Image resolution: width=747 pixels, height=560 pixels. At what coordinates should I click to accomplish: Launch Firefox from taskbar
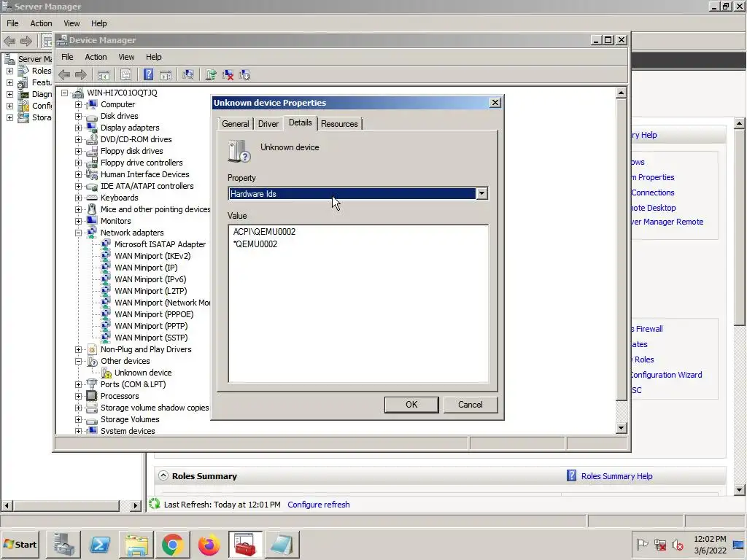point(209,544)
